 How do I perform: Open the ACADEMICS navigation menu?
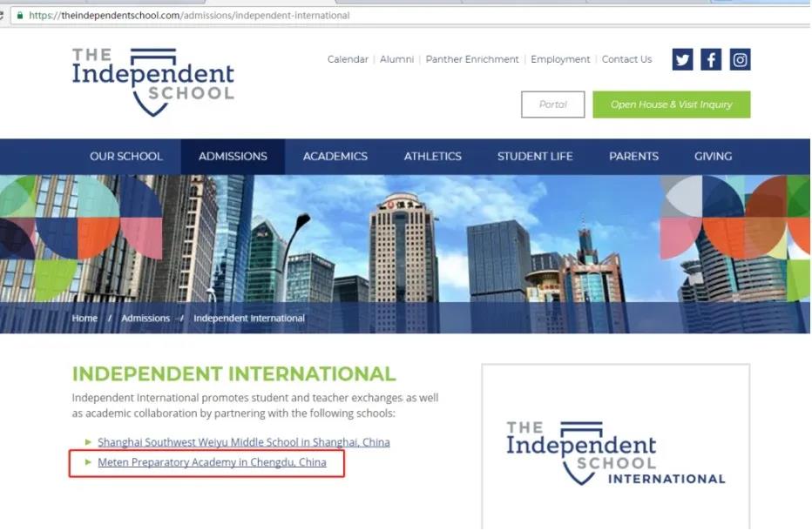335,157
